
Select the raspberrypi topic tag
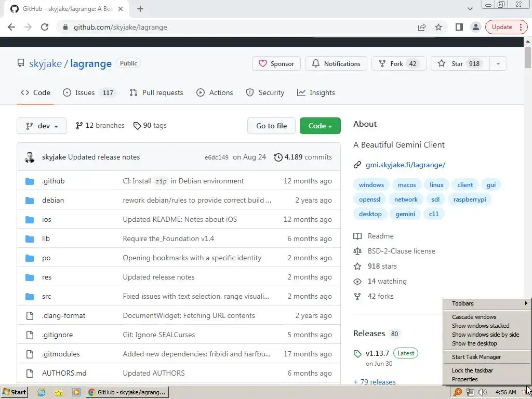(470, 199)
